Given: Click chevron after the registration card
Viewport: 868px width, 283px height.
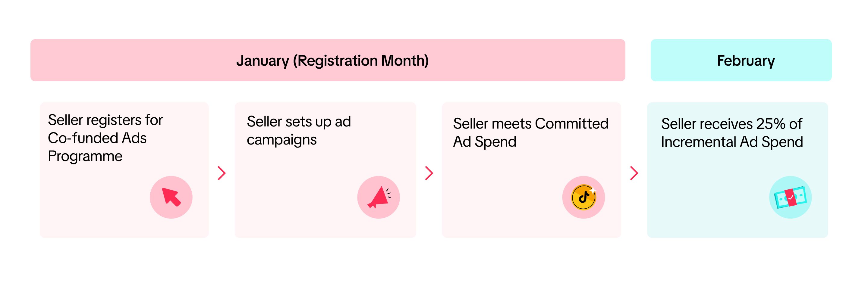Looking at the screenshot, I should (x=222, y=173).
